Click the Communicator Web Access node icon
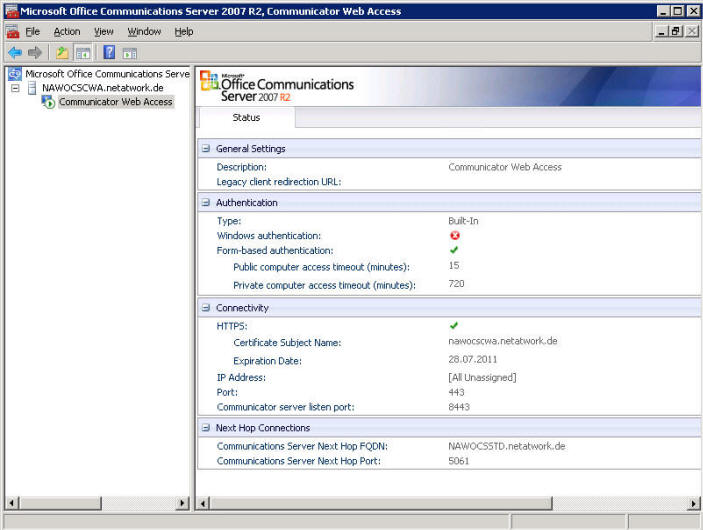The width and height of the screenshot is (703, 530). (48, 102)
